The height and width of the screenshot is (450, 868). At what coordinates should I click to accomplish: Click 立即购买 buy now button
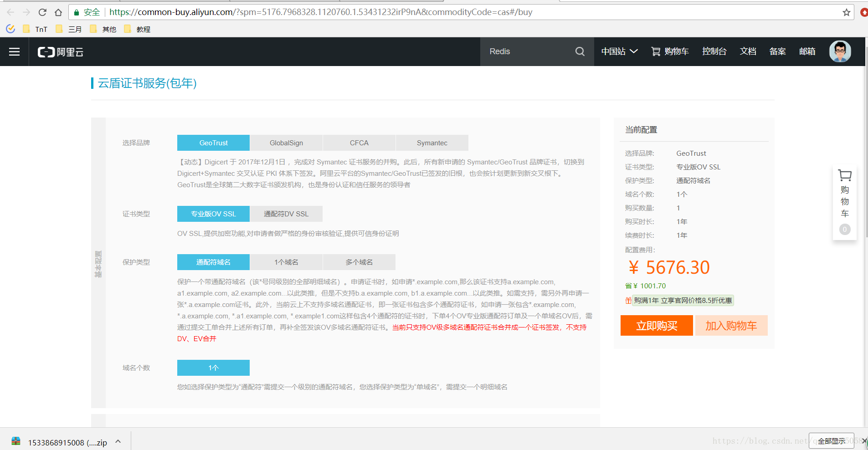[657, 325]
